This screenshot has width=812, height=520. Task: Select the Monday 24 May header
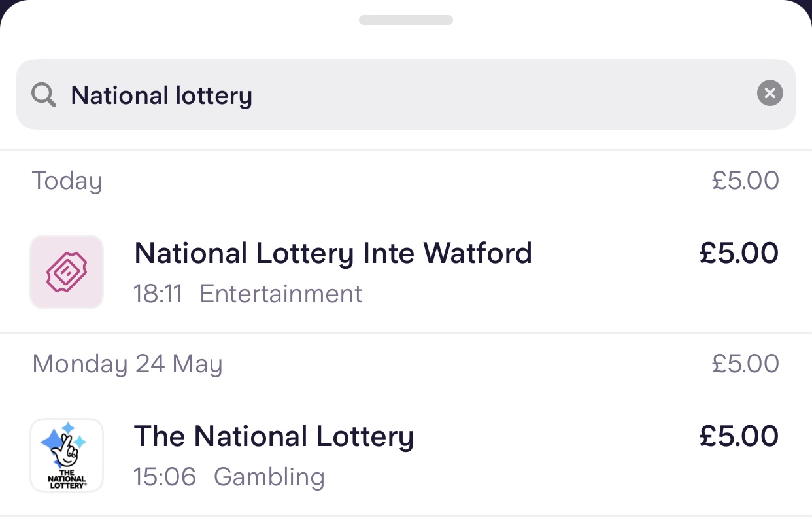tap(127, 364)
